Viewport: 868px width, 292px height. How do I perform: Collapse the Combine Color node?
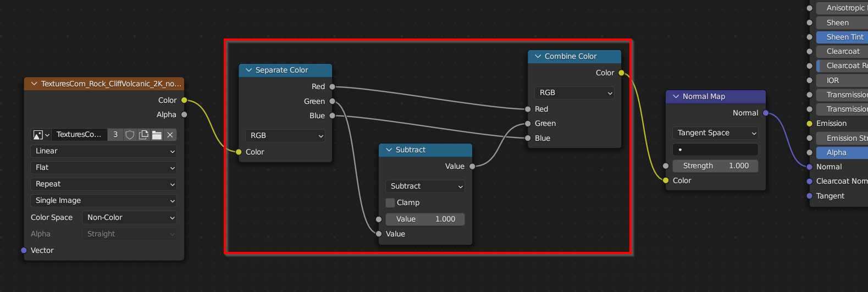click(x=538, y=56)
